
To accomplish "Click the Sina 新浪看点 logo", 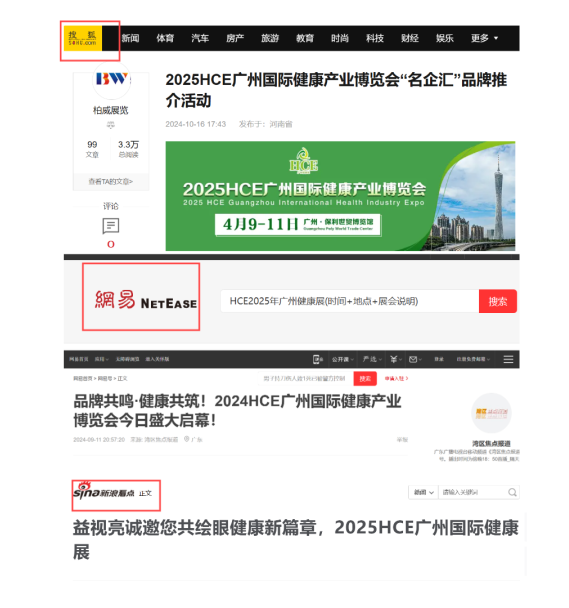I will tap(104, 491).
